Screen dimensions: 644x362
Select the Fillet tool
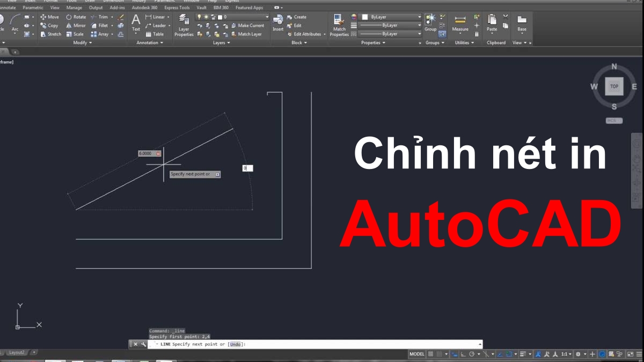[100, 25]
